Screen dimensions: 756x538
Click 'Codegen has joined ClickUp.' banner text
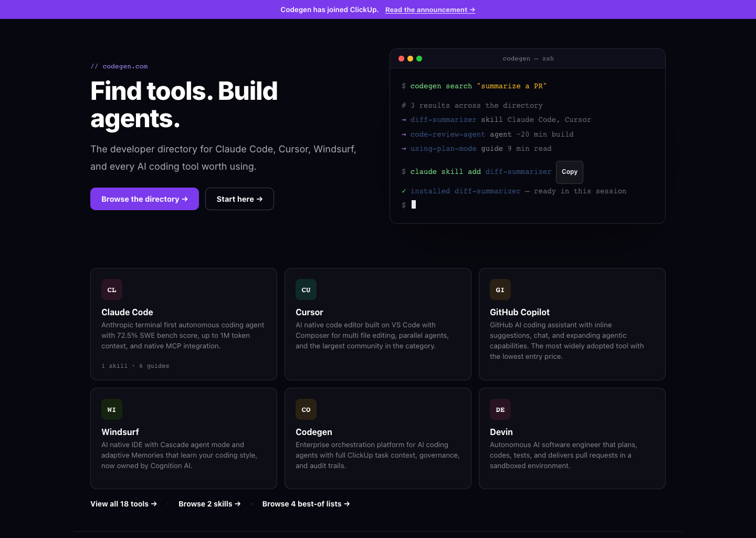pyautogui.click(x=330, y=9)
